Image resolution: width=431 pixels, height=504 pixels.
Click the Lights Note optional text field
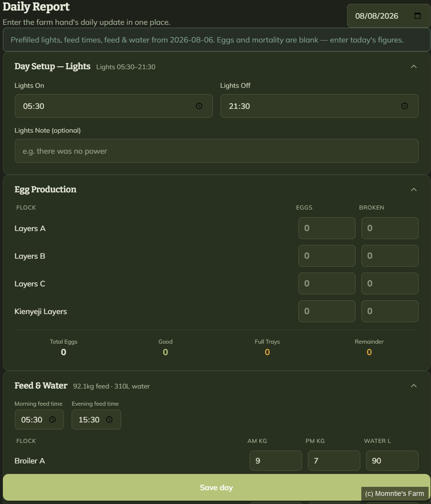pyautogui.click(x=217, y=151)
